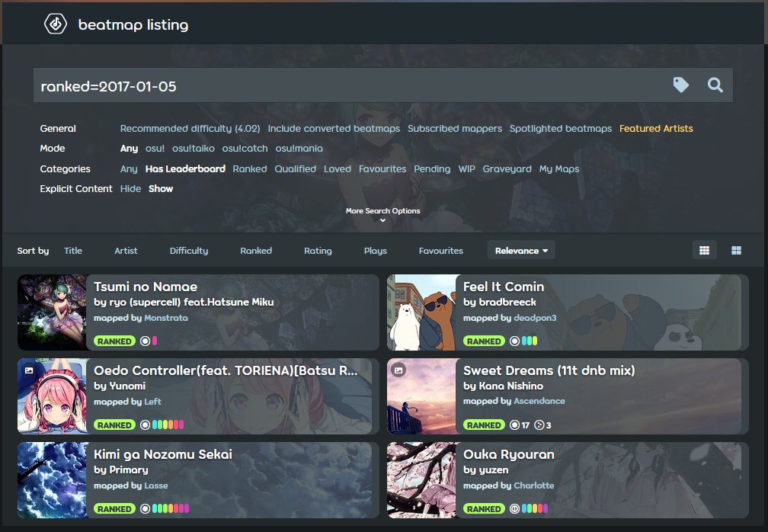Select WIP category
This screenshot has height=532, width=768.
coord(466,169)
